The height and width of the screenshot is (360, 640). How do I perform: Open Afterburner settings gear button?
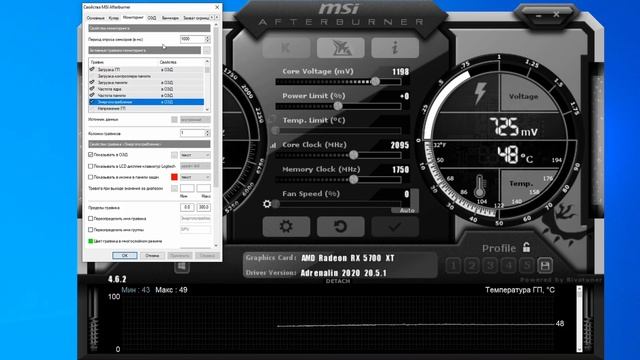click(x=286, y=227)
